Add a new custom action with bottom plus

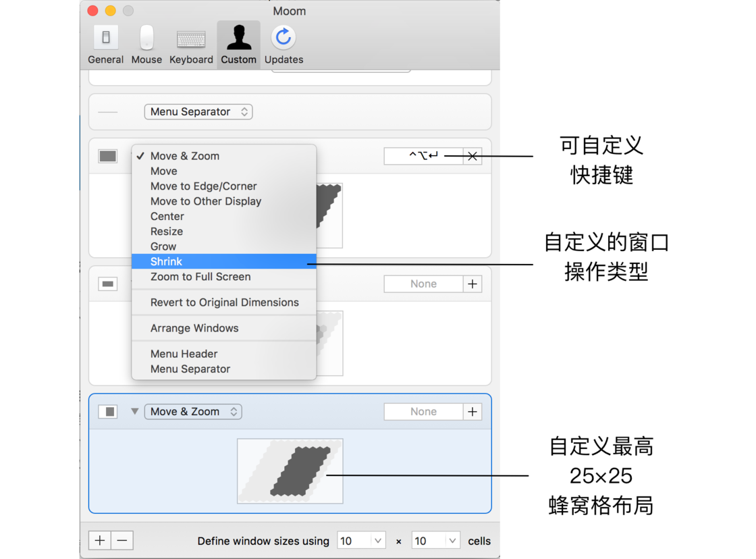[x=100, y=541]
